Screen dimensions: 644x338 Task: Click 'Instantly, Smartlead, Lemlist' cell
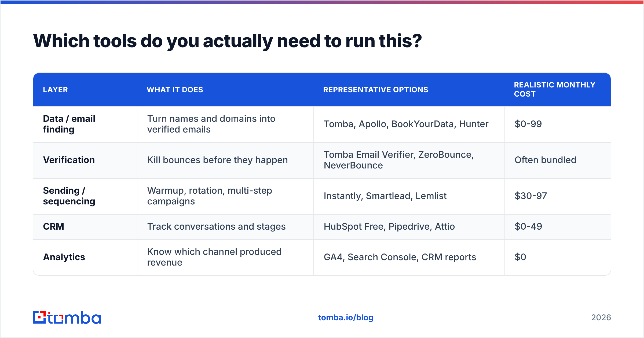409,196
